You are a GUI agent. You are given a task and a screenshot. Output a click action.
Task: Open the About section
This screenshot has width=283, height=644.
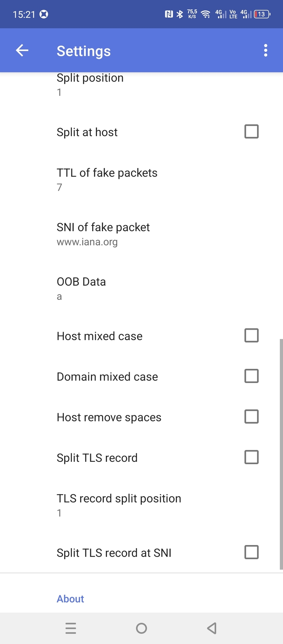pos(70,599)
